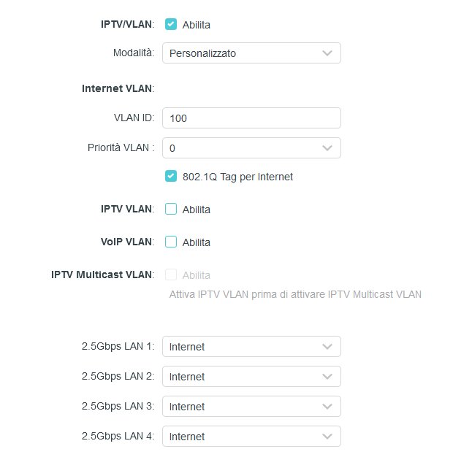Click the bold VoIP VLAN label
The width and height of the screenshot is (453, 476).
point(126,242)
